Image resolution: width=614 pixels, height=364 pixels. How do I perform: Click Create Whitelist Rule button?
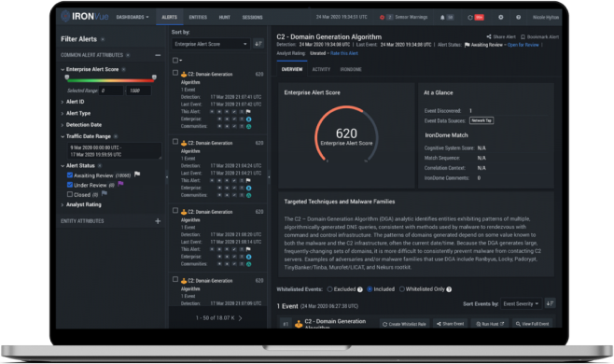coord(404,324)
